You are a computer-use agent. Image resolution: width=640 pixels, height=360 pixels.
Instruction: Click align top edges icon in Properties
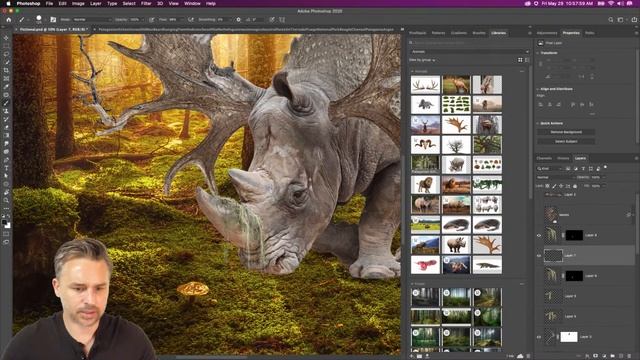(x=573, y=104)
